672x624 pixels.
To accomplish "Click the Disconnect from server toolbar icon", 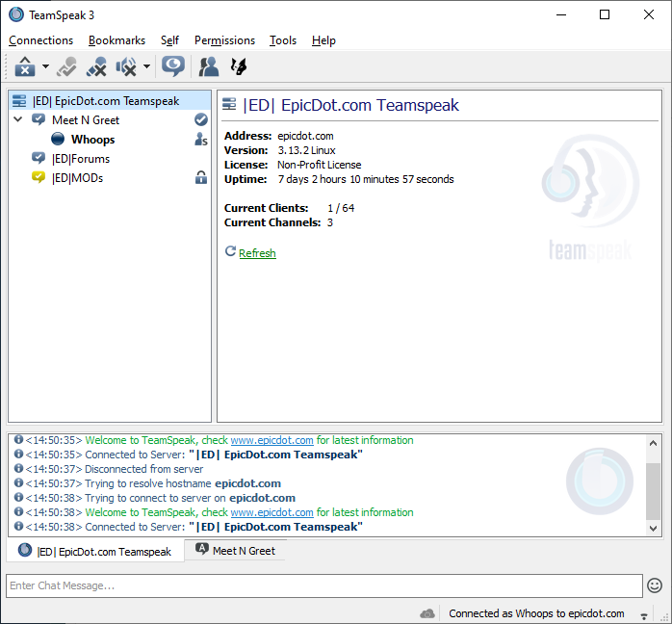I will [x=25, y=66].
